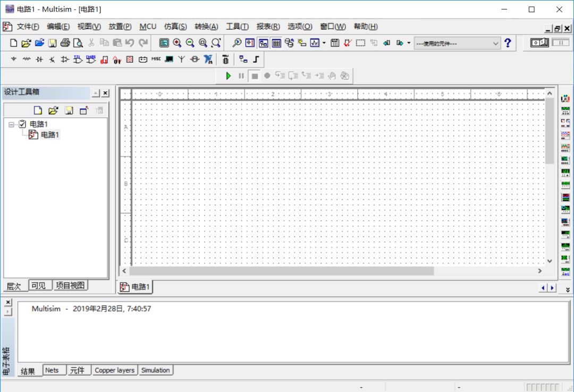Collapse the design toolbox panel arrow
Image resolution: width=574 pixels, height=392 pixels.
pos(95,93)
